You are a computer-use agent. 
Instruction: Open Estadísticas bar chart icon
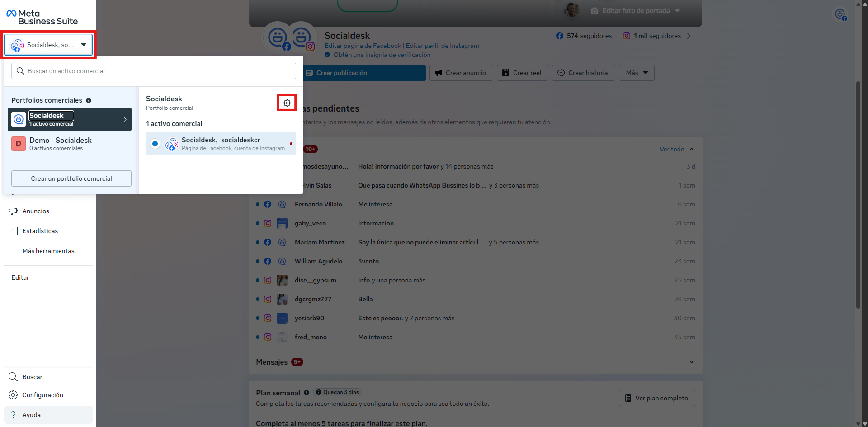click(x=13, y=231)
